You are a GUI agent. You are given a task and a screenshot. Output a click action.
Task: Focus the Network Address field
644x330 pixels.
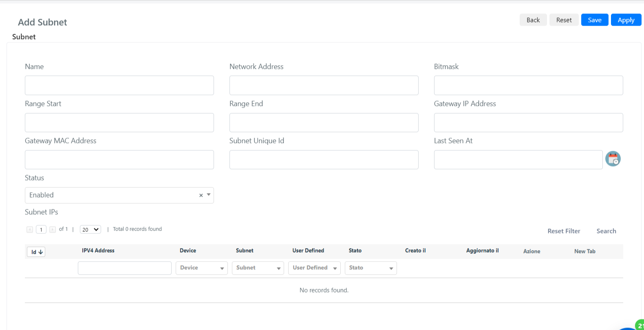324,85
